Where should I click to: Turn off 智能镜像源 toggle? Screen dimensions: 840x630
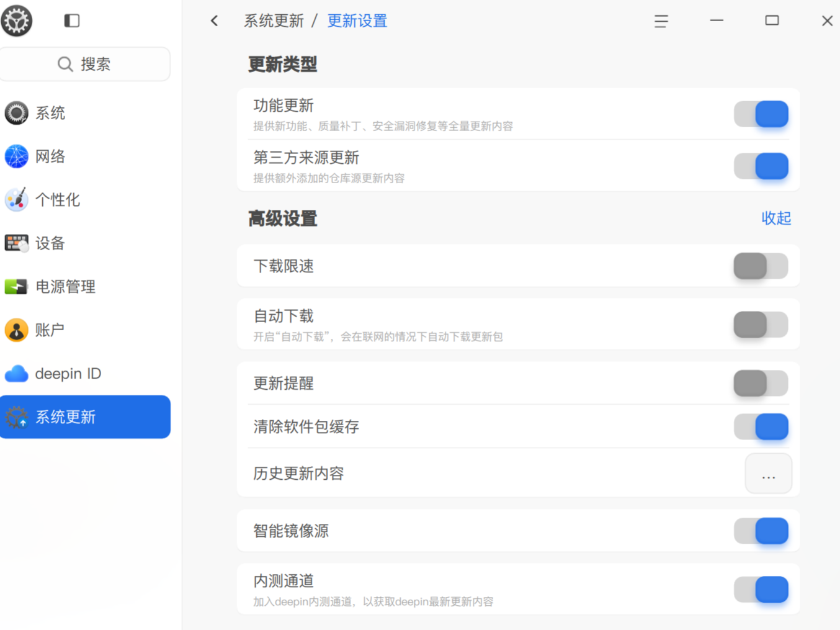[x=761, y=531]
